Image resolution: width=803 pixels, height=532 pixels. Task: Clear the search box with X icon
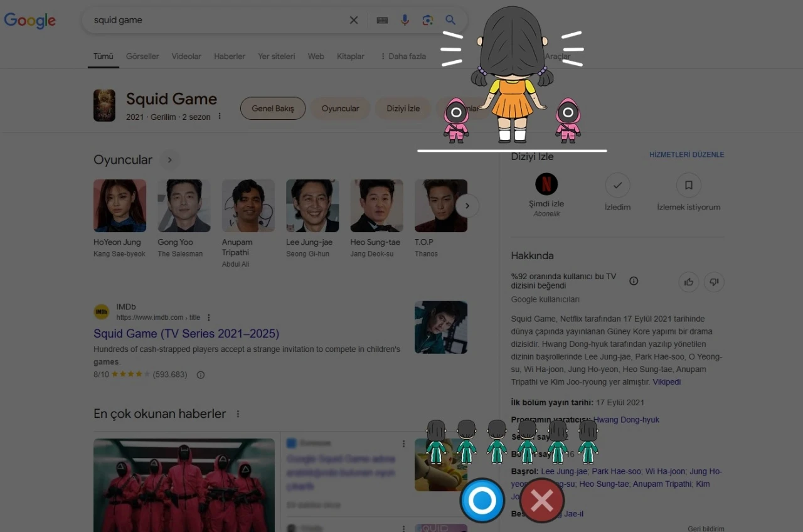coord(354,20)
